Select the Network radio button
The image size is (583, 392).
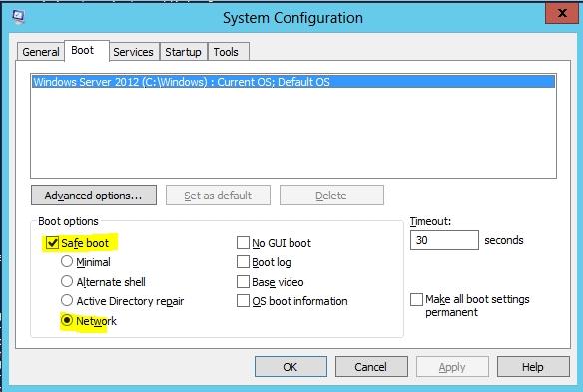tap(67, 320)
